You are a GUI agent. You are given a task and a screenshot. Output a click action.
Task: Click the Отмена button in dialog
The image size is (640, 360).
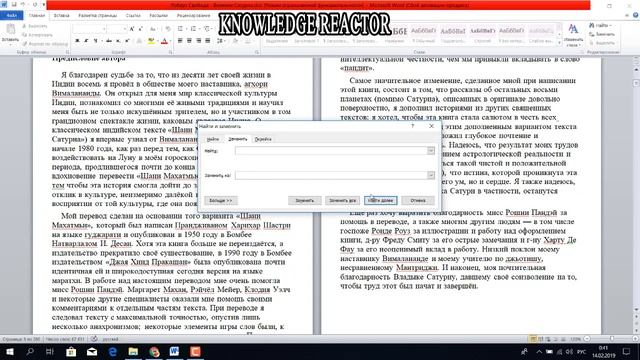point(418,200)
